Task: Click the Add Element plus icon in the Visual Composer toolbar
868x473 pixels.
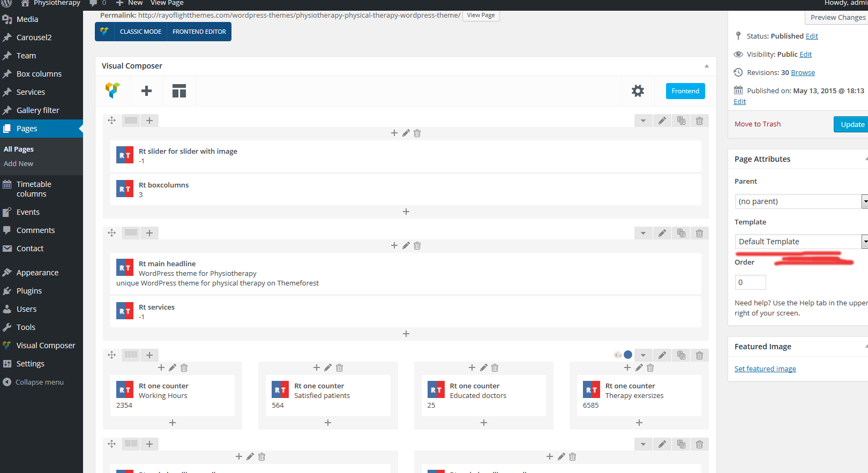Action: point(146,91)
